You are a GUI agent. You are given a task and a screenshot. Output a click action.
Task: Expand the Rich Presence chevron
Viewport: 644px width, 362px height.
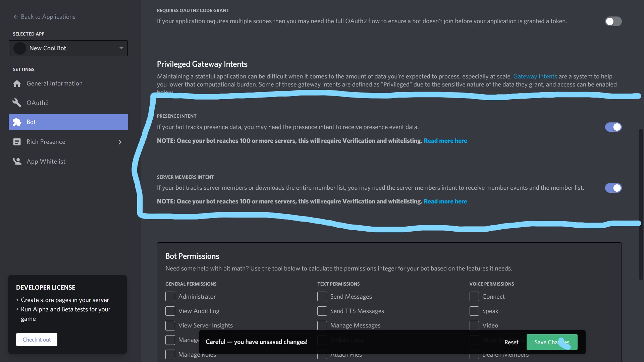[120, 142]
